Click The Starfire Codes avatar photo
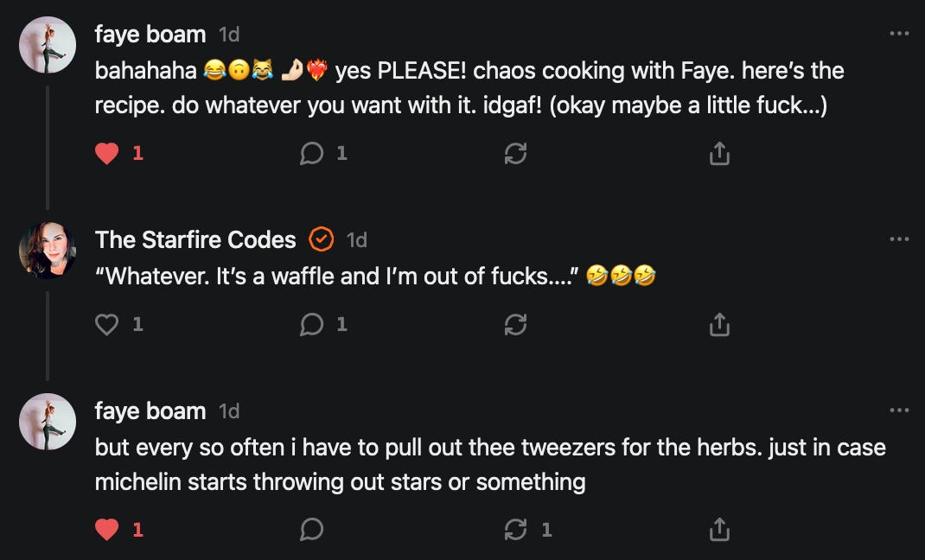This screenshot has height=560, width=925. click(x=48, y=250)
